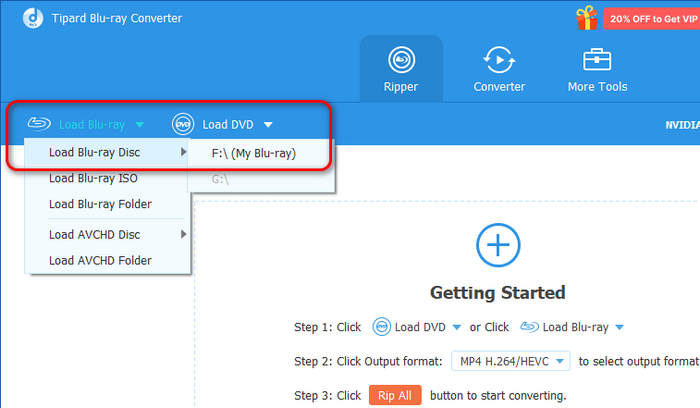
Task: Click the Tipard Blu-ray Converter logo icon
Action: click(33, 18)
